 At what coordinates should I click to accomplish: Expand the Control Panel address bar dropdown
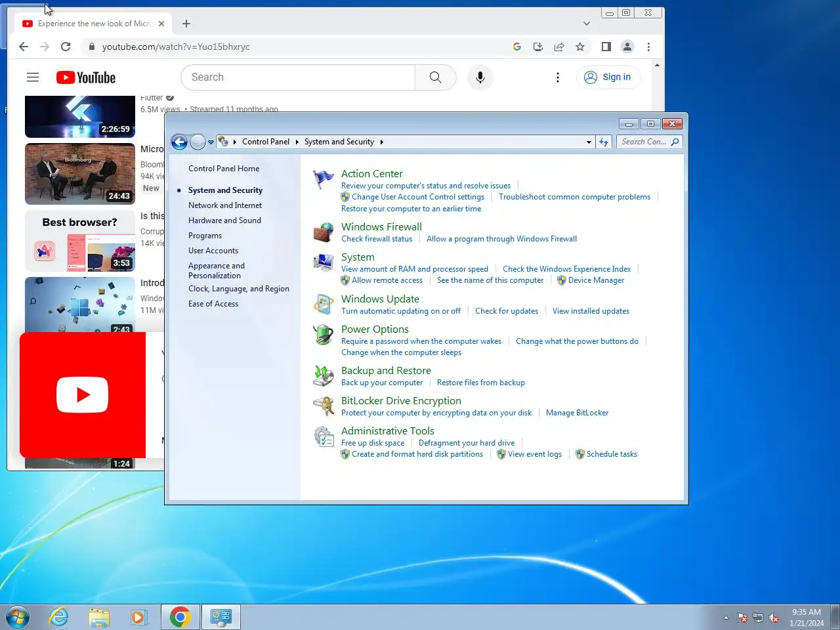click(589, 142)
